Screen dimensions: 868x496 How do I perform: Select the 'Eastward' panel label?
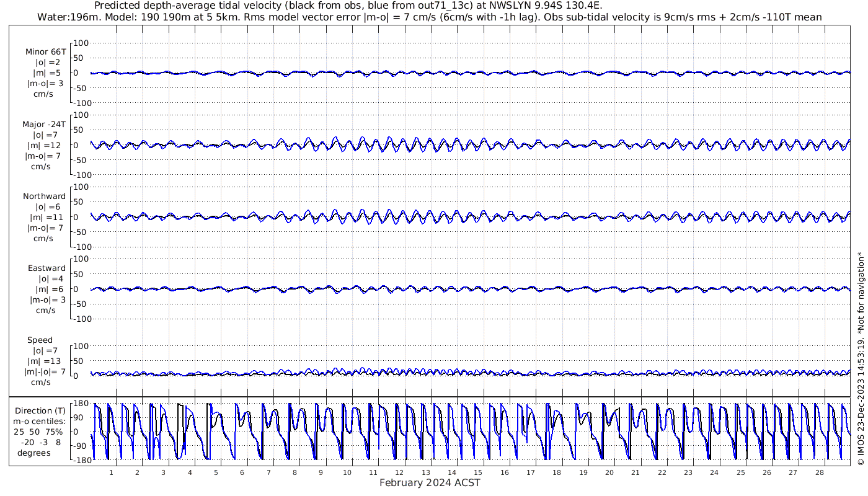click(46, 268)
